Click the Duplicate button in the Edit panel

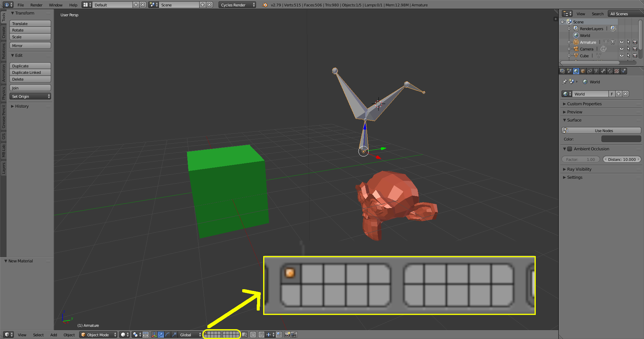[x=30, y=66]
